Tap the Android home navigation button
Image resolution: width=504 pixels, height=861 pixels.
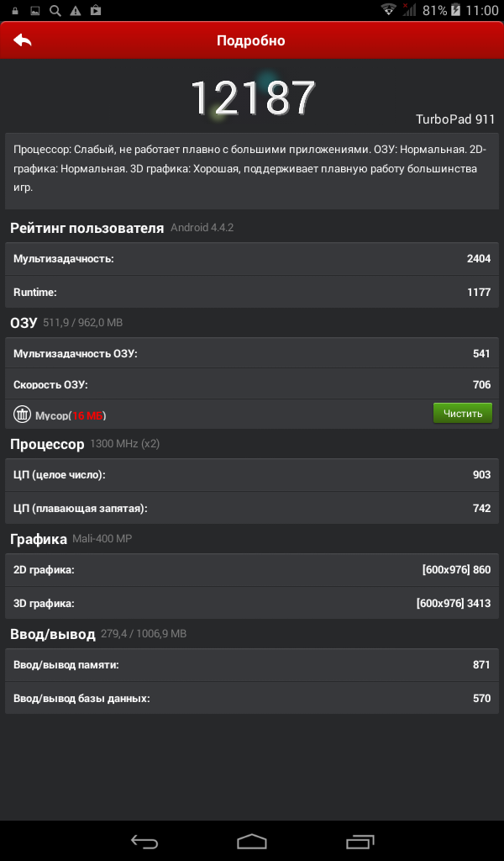[x=252, y=842]
